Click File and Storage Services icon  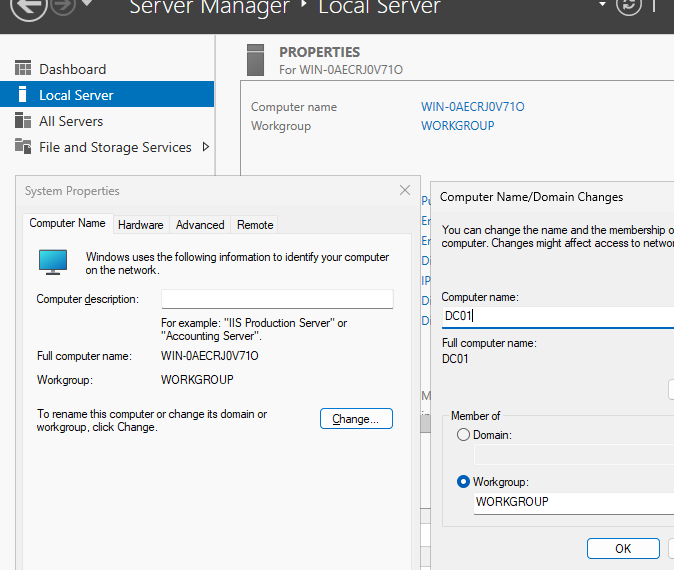coord(23,147)
